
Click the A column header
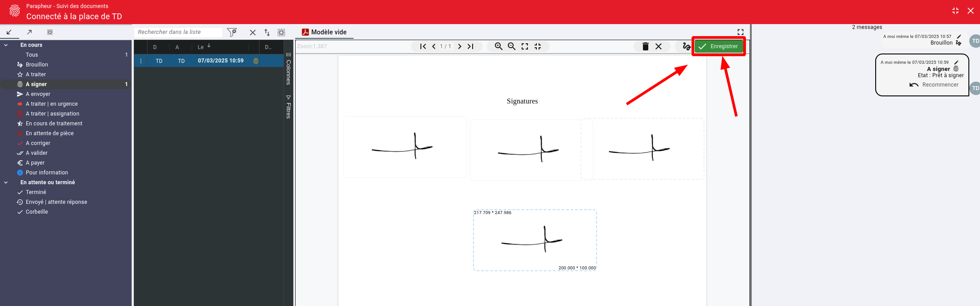click(x=177, y=47)
